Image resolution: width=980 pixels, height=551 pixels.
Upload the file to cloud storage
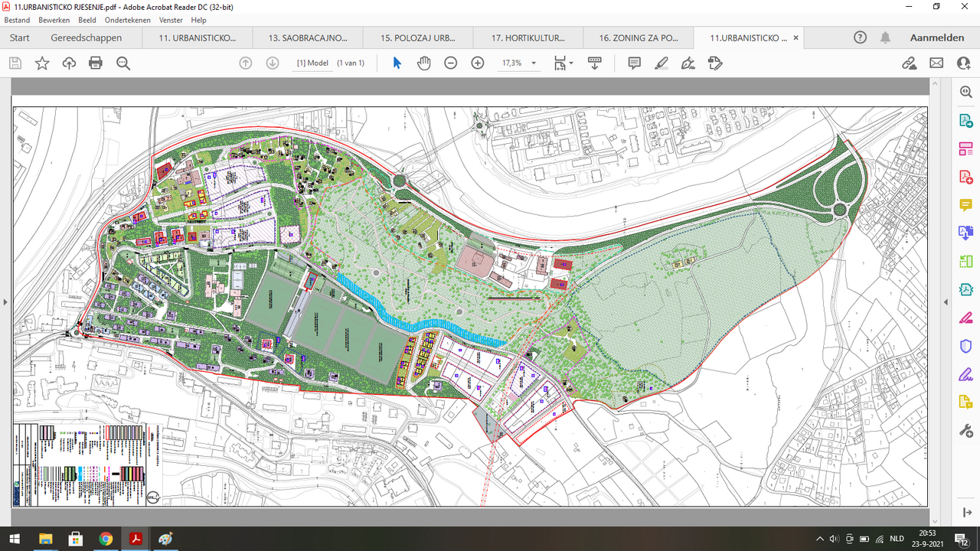[x=69, y=63]
